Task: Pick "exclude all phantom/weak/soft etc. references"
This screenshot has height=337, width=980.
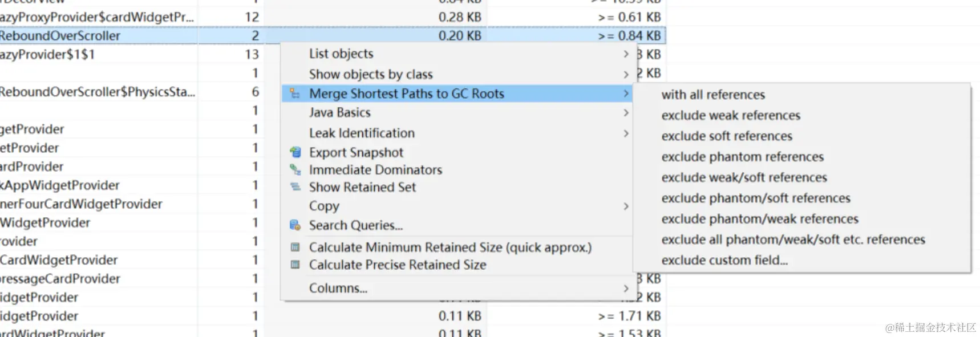Action: 793,239
